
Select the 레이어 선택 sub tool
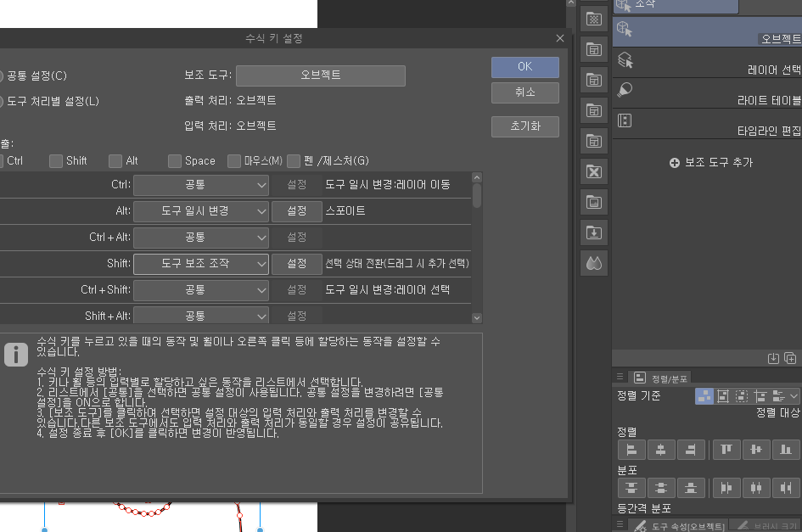click(708, 63)
